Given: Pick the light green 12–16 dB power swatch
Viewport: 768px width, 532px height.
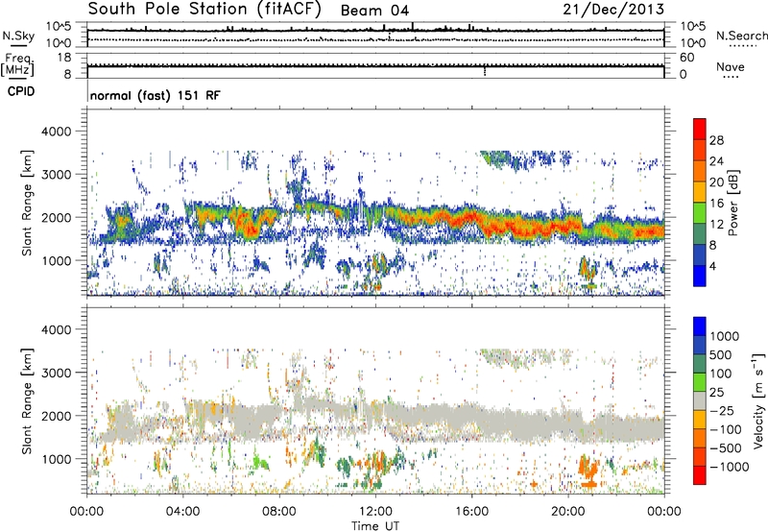Looking at the screenshot, I should coord(700,213).
